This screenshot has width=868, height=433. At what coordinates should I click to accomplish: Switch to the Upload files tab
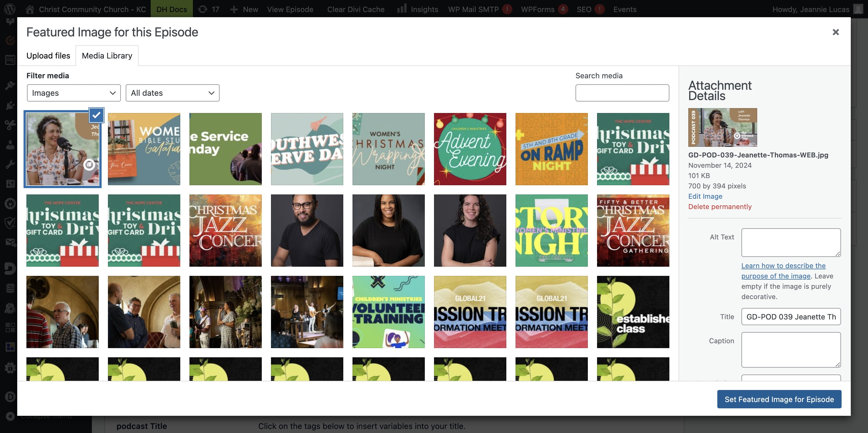tap(48, 56)
